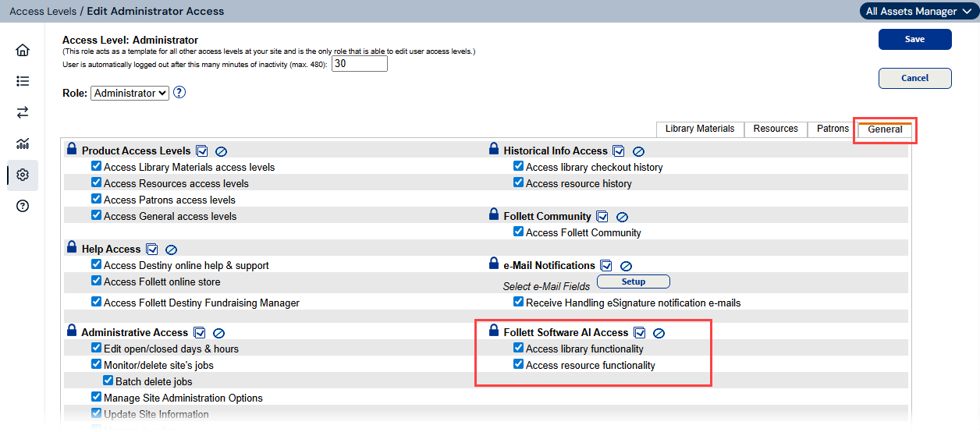This screenshot has height=432, width=980.
Task: Click lock icon beside Help Access
Action: tap(72, 247)
